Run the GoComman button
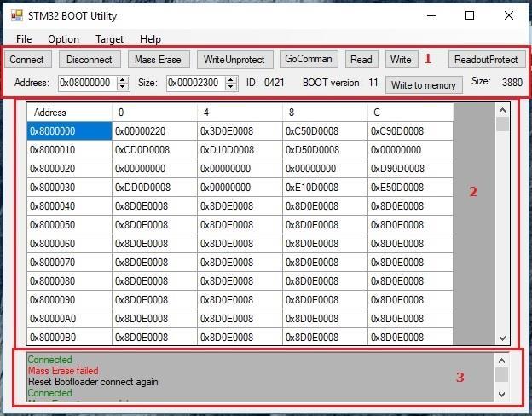Image resolution: width=532 pixels, height=416 pixels. click(309, 59)
